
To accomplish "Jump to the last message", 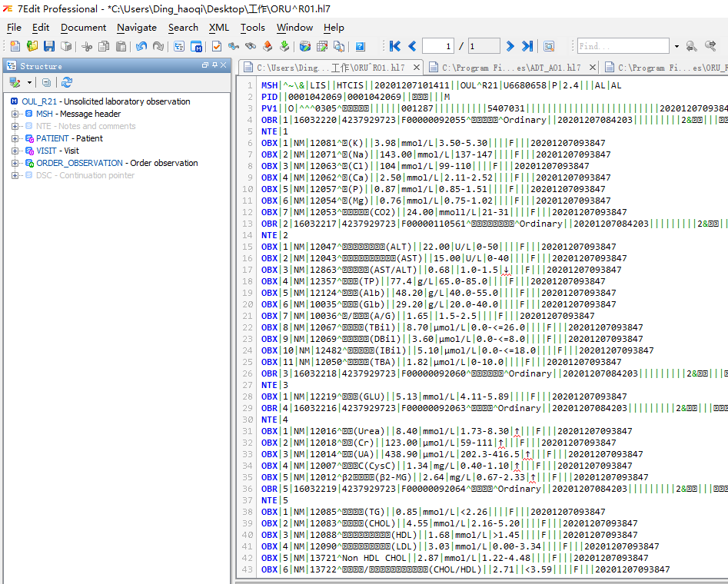I will (527, 45).
